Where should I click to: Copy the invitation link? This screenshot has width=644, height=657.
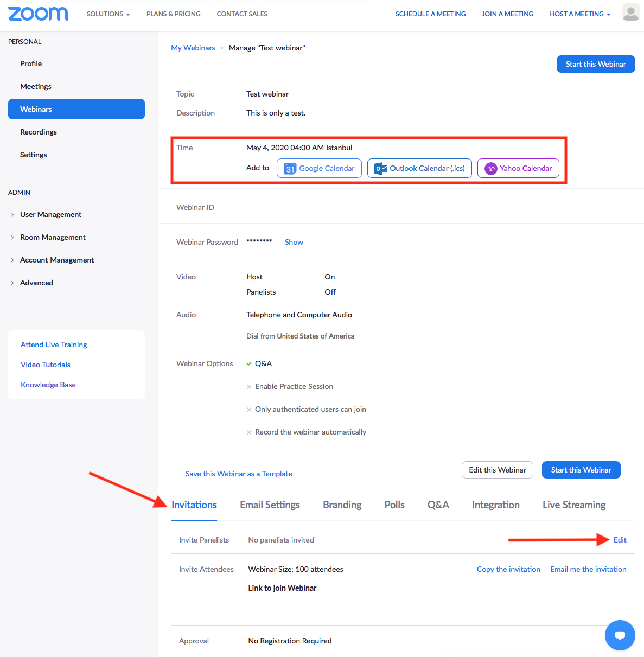tap(508, 569)
